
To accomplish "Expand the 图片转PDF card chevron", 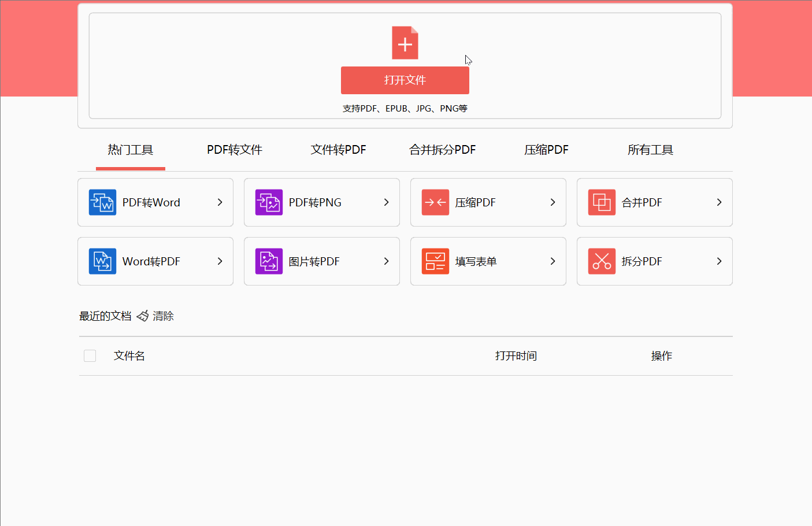I will pos(386,261).
